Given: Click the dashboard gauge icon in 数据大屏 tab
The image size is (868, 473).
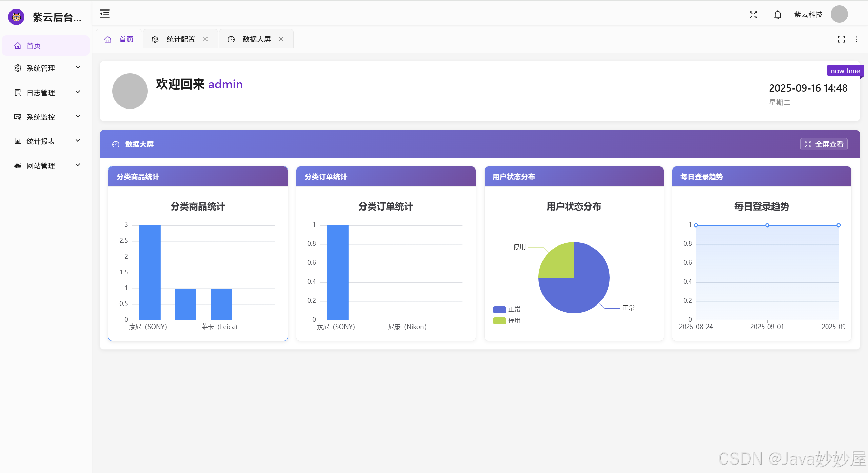Looking at the screenshot, I should (x=231, y=39).
